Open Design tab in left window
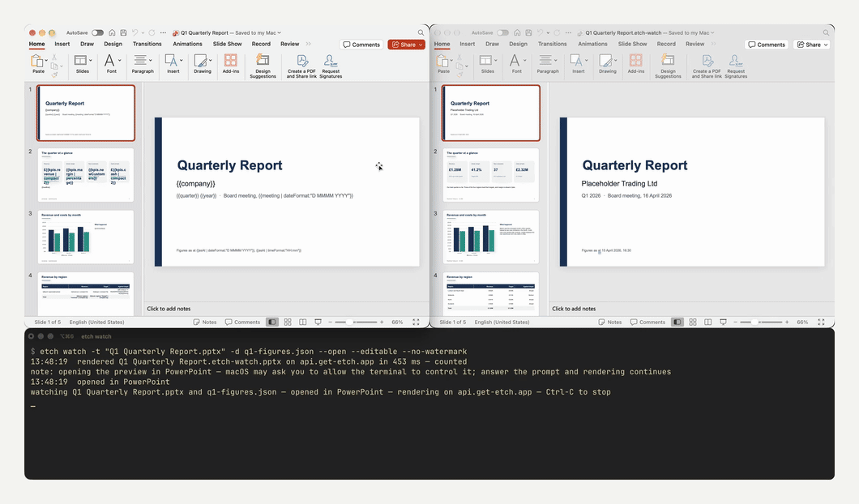859x504 pixels. coord(113,44)
